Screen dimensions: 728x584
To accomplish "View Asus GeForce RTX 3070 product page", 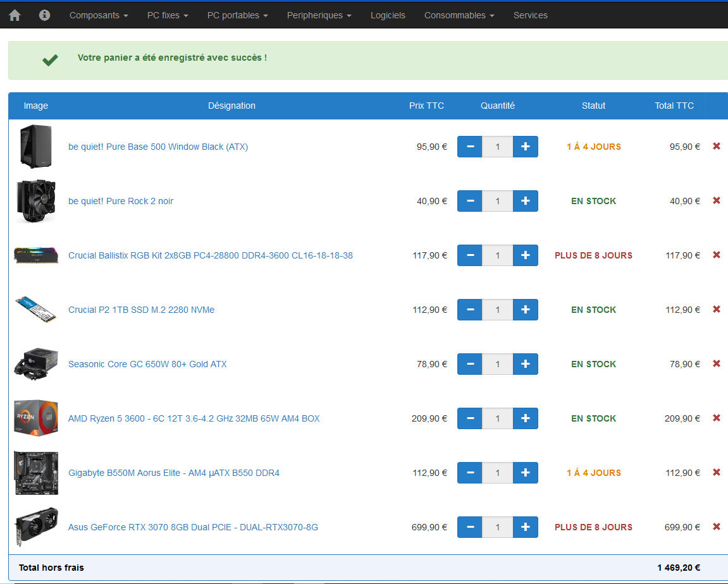I will coord(193,527).
